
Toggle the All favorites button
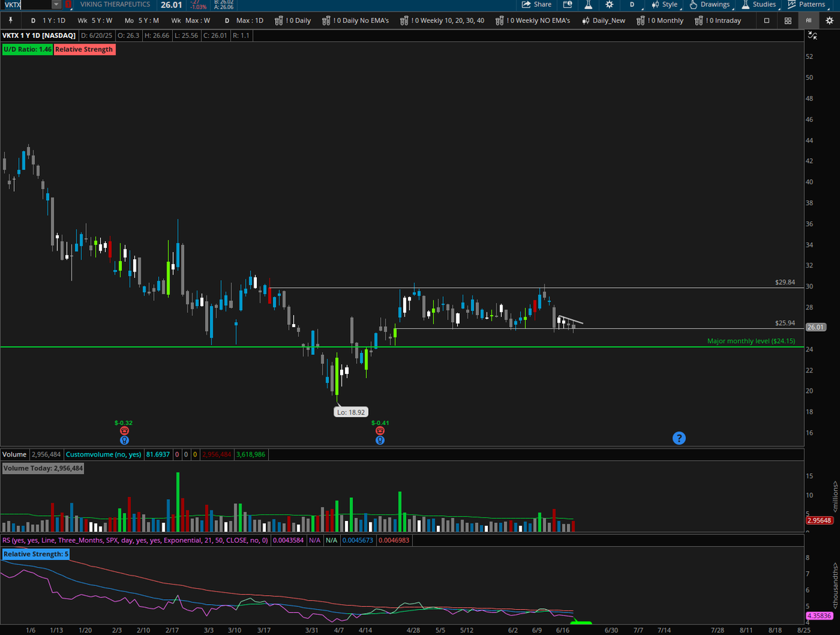[x=808, y=20]
